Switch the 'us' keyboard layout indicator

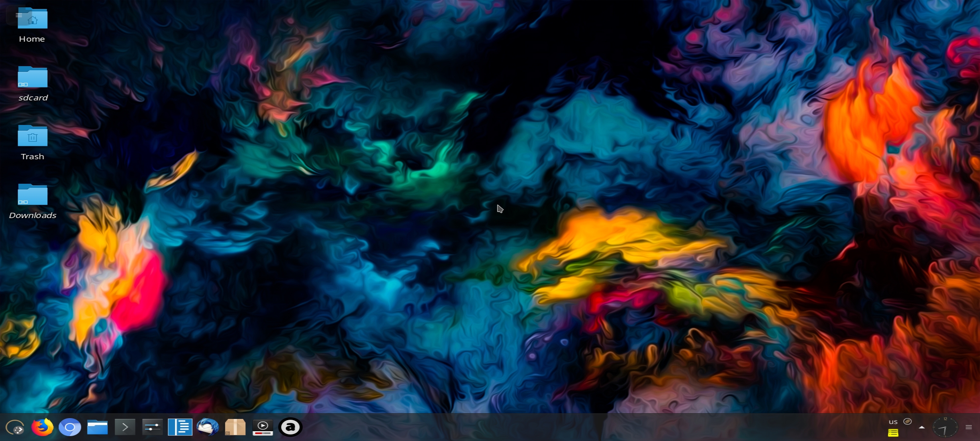[x=893, y=422]
